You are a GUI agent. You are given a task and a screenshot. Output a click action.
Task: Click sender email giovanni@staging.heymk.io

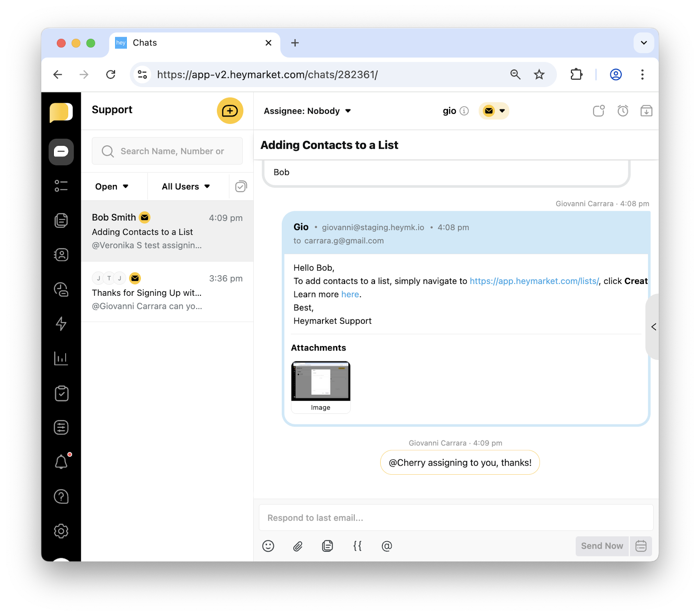[373, 227]
